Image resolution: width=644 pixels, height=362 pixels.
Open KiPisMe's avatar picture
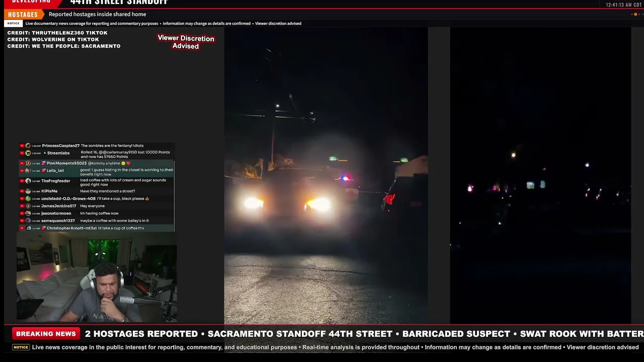coord(28,191)
